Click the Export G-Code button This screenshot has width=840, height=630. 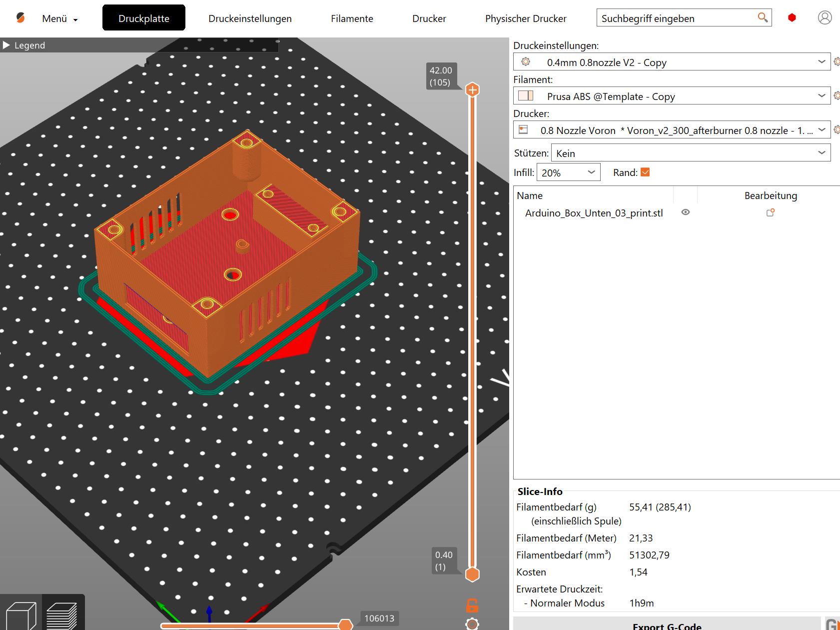point(667,624)
